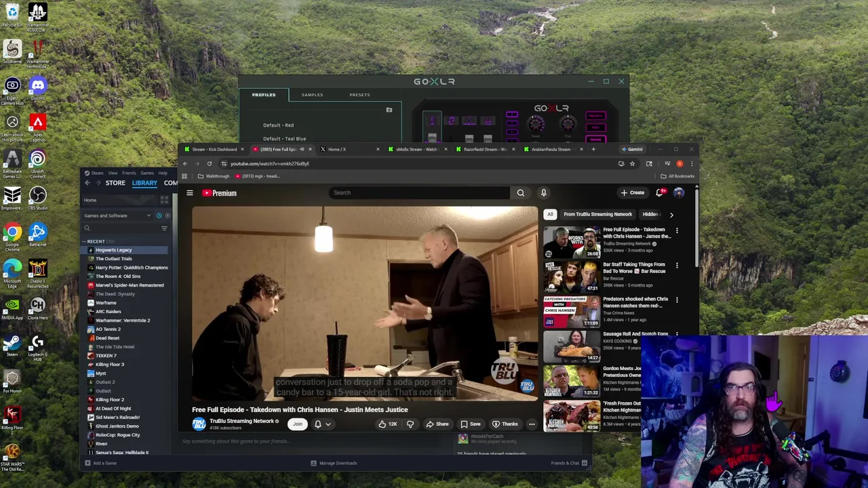The height and width of the screenshot is (488, 868).
Task: Open more actions ellipsis under video
Action: 532,424
